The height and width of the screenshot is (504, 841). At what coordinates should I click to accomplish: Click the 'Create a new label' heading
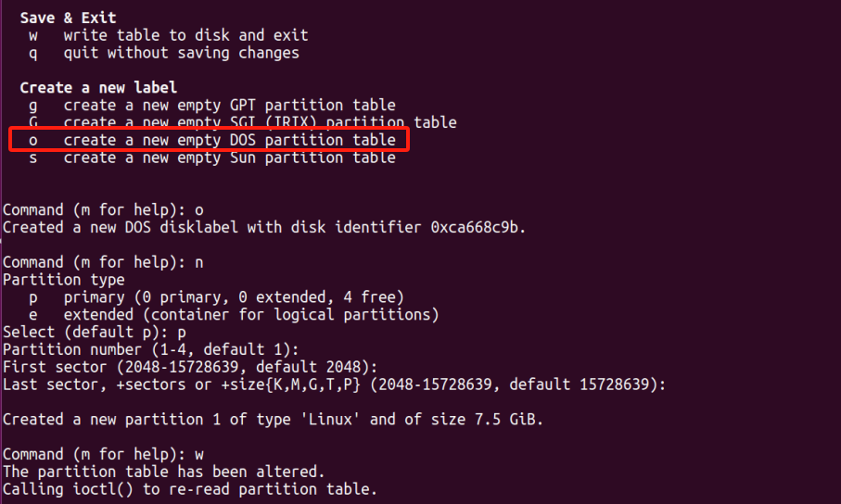point(98,88)
